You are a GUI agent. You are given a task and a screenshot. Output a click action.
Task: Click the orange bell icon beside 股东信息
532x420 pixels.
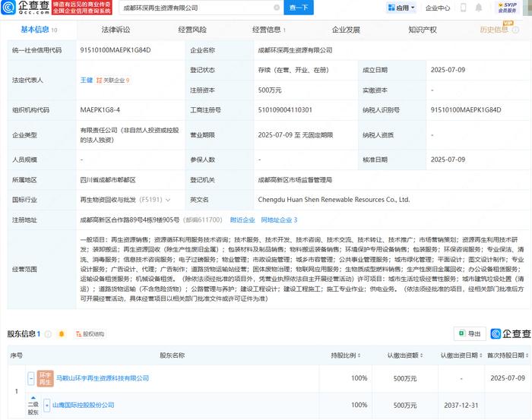(62, 334)
